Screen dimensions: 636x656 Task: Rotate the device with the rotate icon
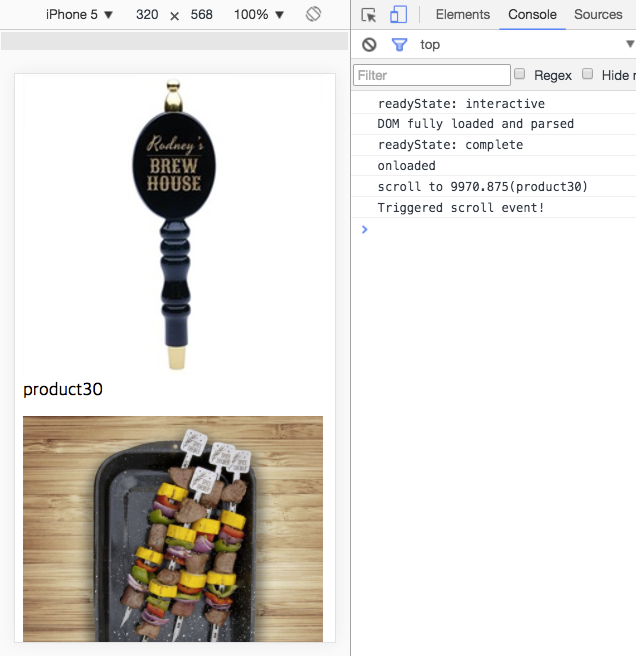313,15
